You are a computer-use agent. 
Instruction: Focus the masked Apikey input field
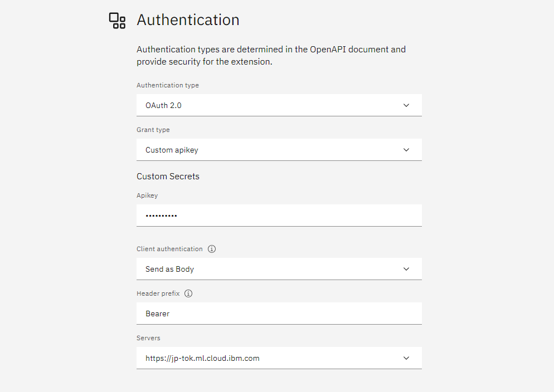pyautogui.click(x=279, y=215)
